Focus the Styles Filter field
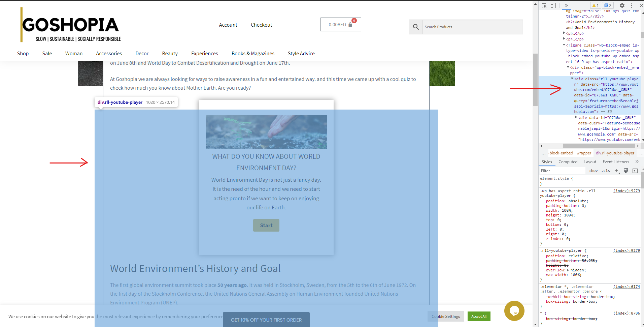644x327 pixels. coord(562,171)
